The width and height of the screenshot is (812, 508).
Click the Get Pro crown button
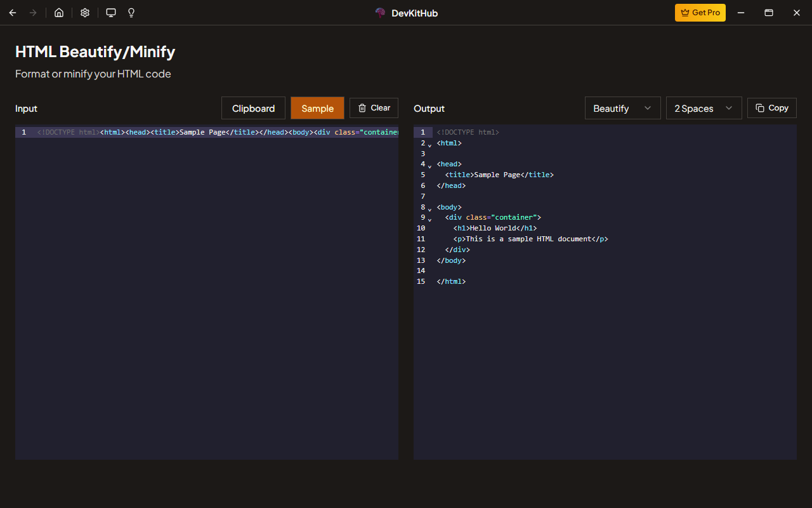pyautogui.click(x=700, y=13)
